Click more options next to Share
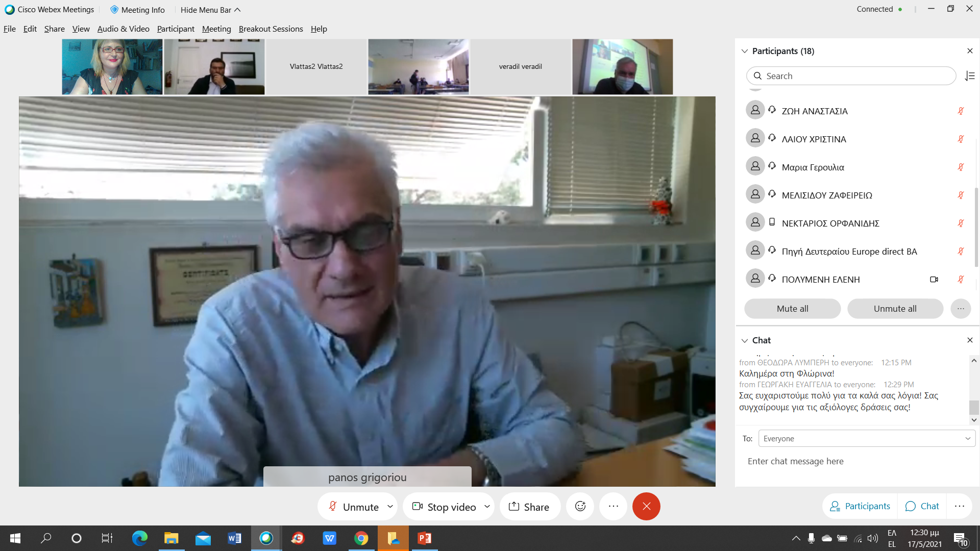Screen dimensions: 980x551 coord(613,507)
